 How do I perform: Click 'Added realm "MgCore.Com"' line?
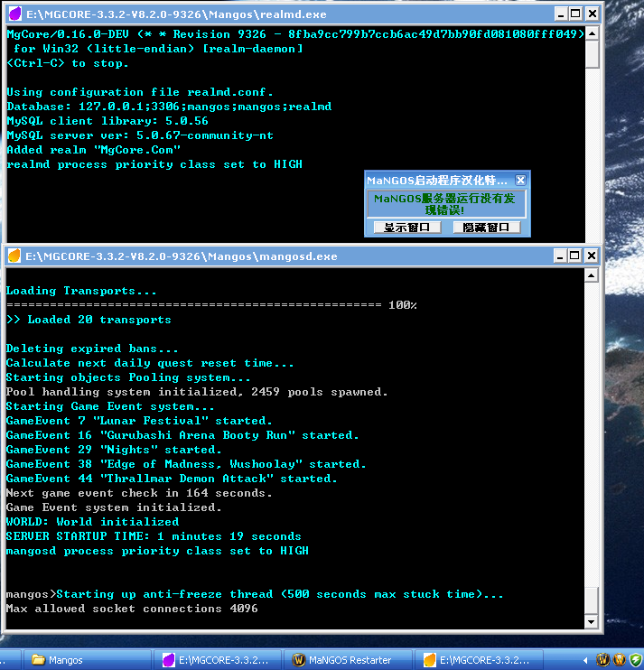[x=94, y=150]
